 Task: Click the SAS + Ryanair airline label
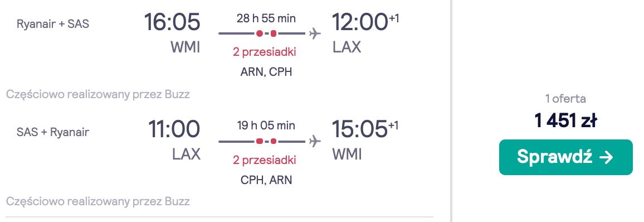[53, 132]
